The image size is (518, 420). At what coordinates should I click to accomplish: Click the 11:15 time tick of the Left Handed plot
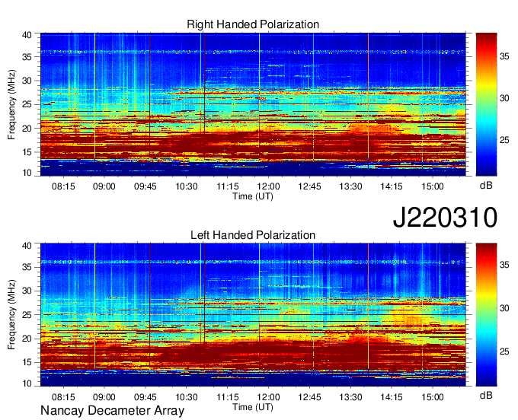tap(228, 397)
